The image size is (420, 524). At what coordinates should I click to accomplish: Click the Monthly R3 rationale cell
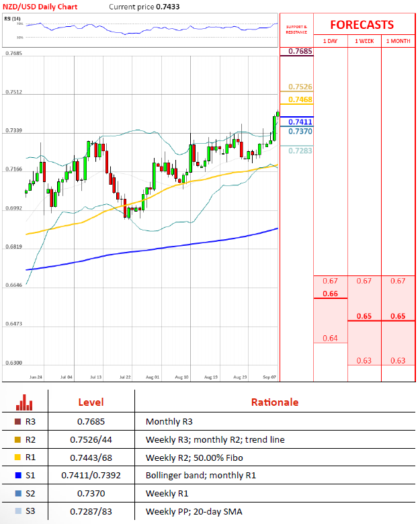[169, 422]
